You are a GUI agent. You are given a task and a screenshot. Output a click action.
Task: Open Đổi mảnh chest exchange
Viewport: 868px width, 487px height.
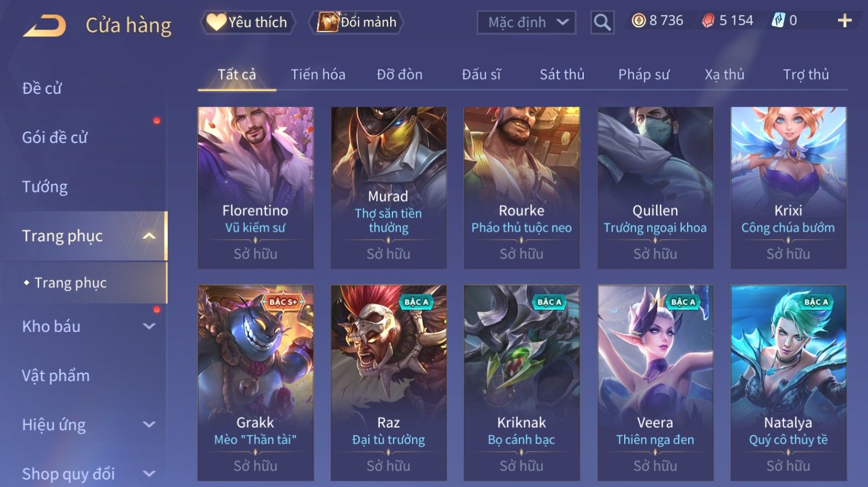click(x=356, y=22)
